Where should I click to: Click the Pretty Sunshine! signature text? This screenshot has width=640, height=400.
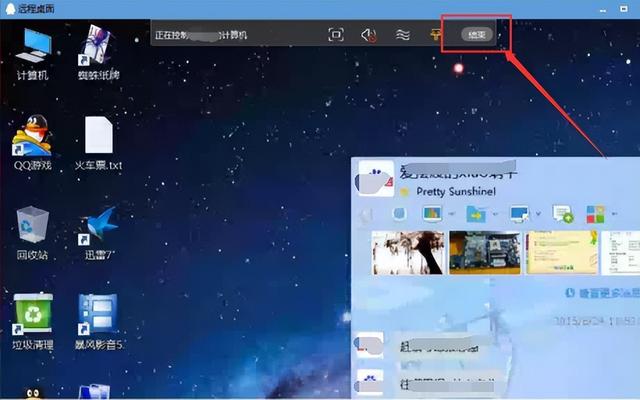click(456, 191)
